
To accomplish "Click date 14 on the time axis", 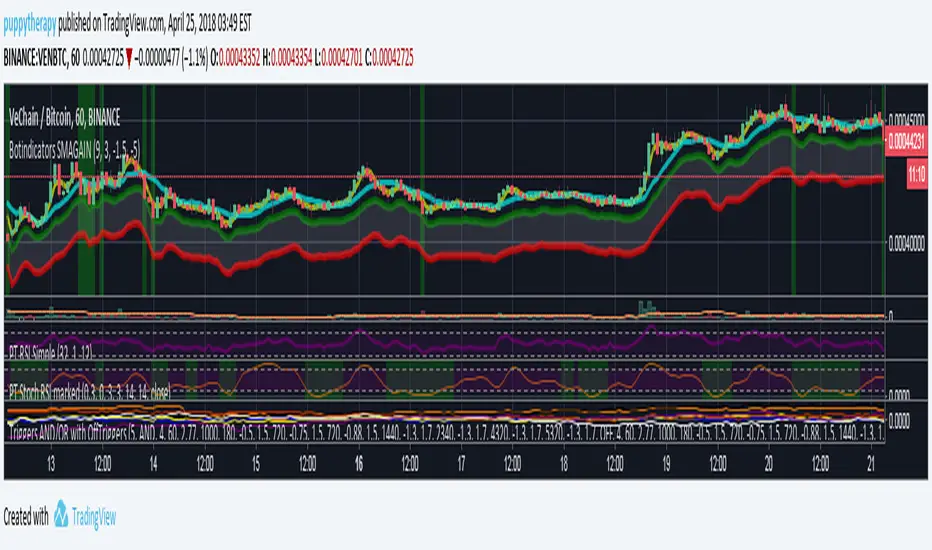I will (153, 463).
